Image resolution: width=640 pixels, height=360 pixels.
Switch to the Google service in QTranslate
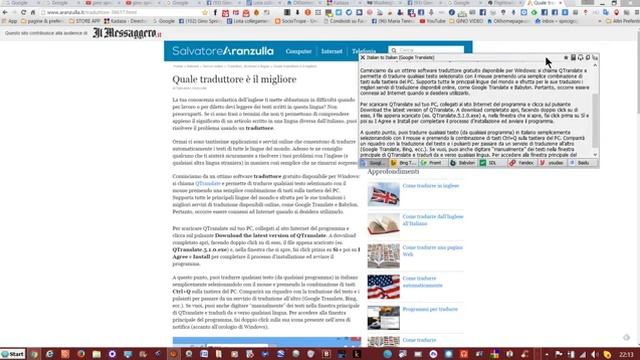click(373, 163)
